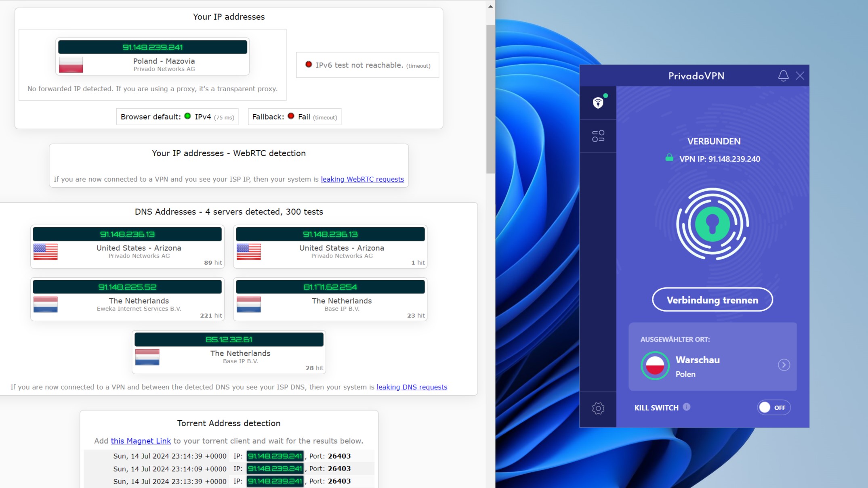Open the leaking DNS requests link

(412, 387)
